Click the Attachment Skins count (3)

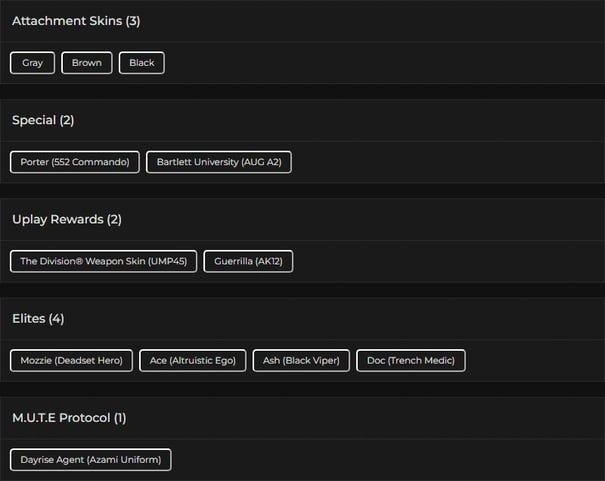click(133, 21)
